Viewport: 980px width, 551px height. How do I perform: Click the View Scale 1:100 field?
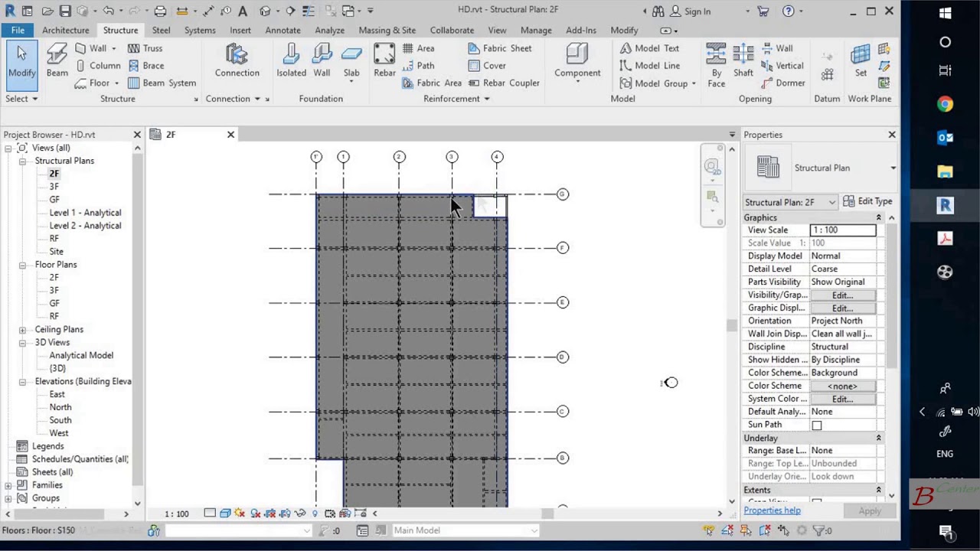(x=843, y=230)
